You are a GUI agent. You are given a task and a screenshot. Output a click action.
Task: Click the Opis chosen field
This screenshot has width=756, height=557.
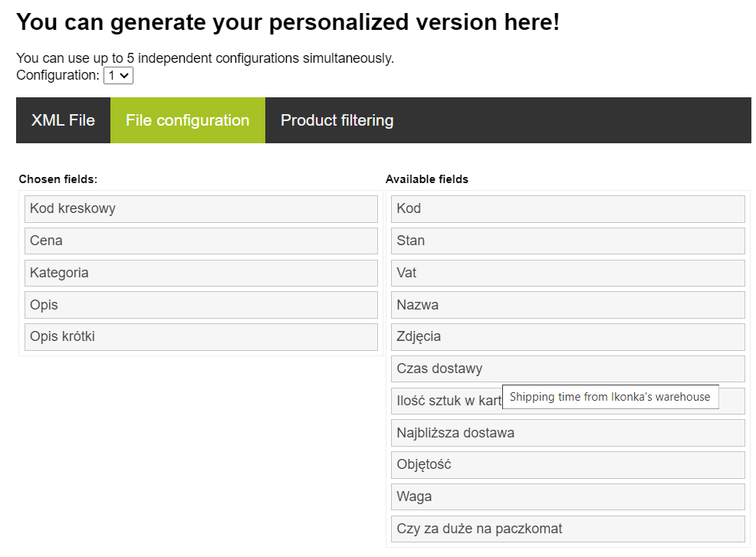pos(201,305)
